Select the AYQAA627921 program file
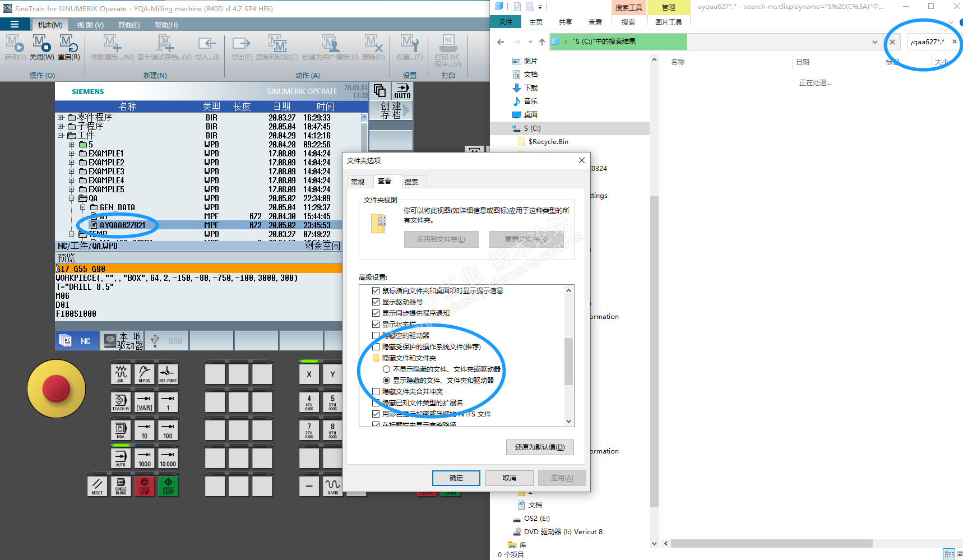Viewport: 963px width, 560px height. point(122,225)
